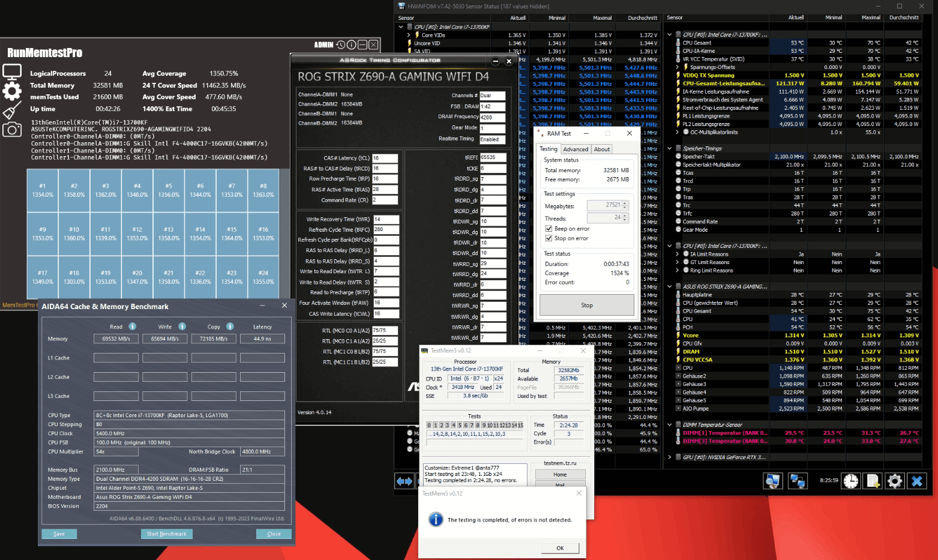
Task: Click Threads spinner in RAM Test
Action: [x=625, y=218]
